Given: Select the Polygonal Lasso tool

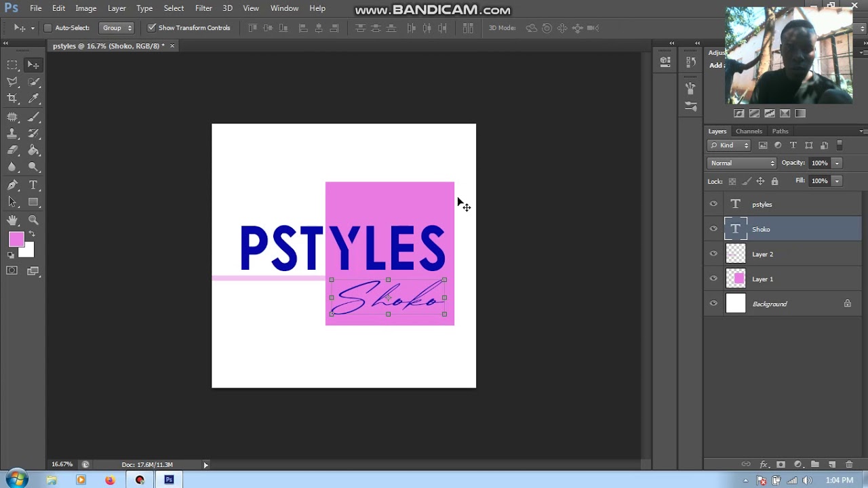Looking at the screenshot, I should pyautogui.click(x=12, y=82).
